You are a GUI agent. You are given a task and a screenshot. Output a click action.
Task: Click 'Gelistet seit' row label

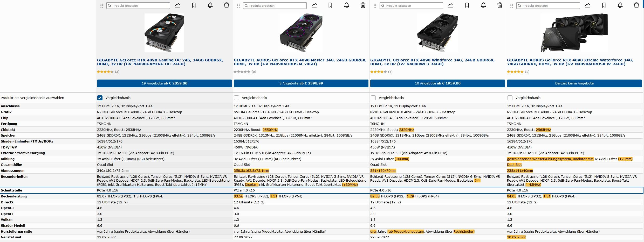click(11, 237)
